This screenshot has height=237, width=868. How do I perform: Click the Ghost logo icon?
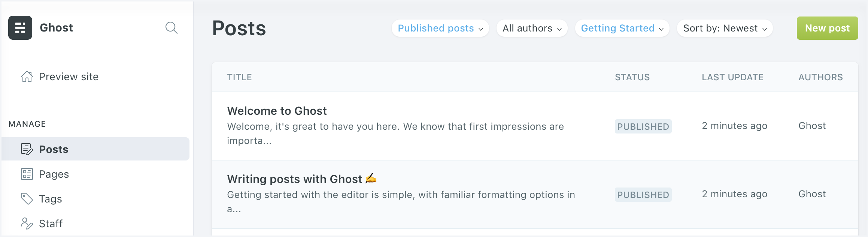pyautogui.click(x=20, y=28)
